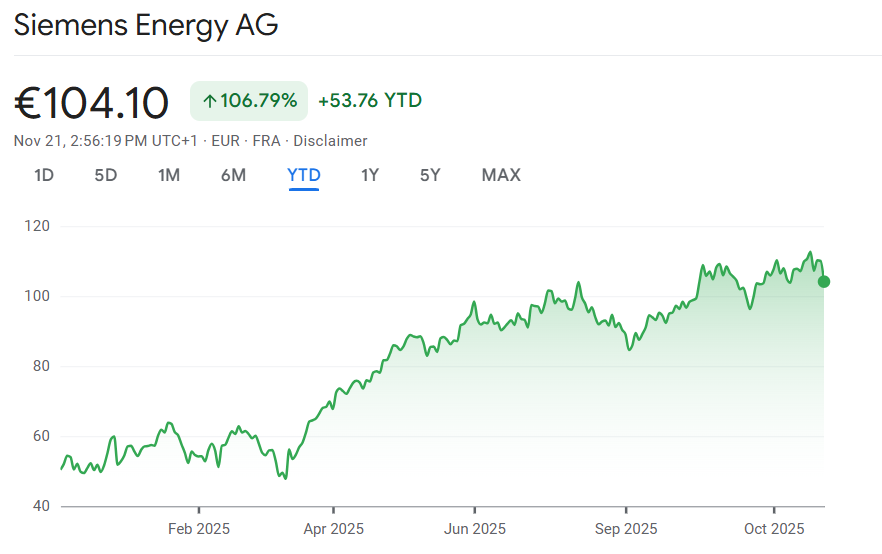Click the 106.79% gain badge
Screen dimensions: 882x554
pos(249,101)
